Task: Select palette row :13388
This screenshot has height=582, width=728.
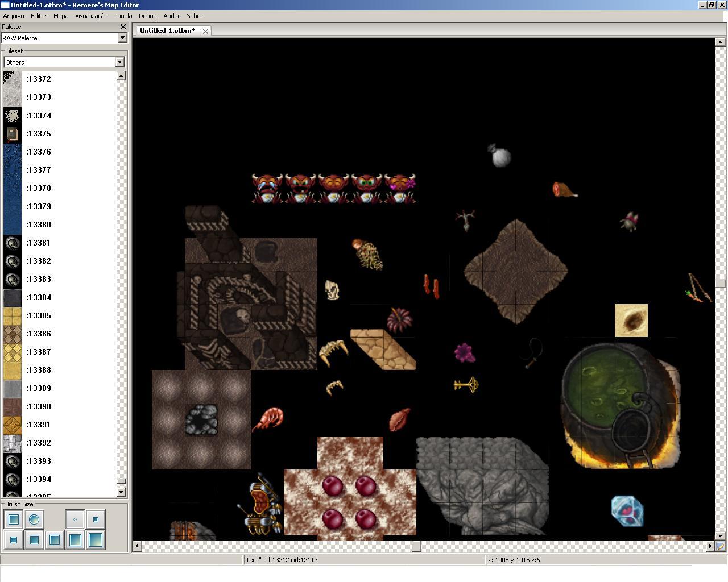Action: pyautogui.click(x=60, y=370)
